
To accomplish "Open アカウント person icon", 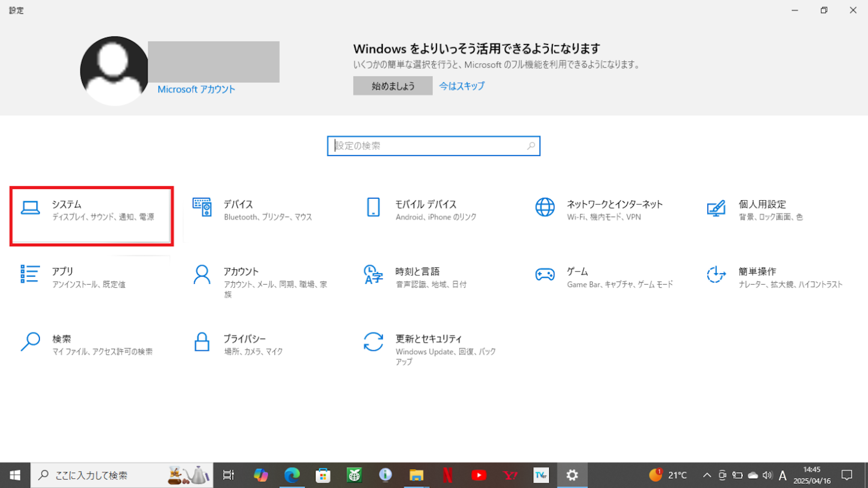I will tap(202, 274).
